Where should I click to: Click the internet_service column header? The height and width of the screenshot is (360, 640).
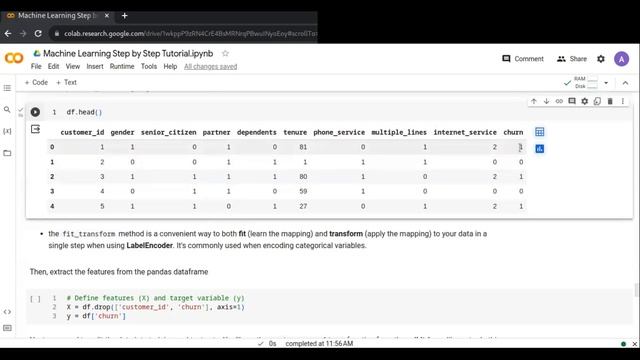click(465, 132)
